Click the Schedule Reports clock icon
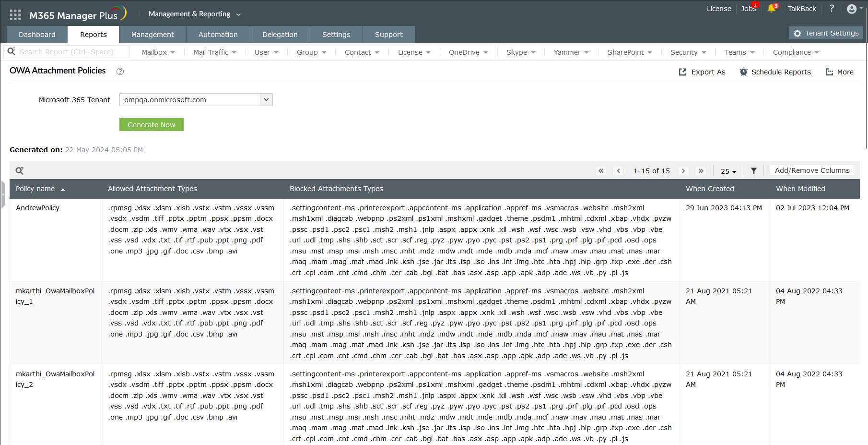This screenshot has height=445, width=868. click(x=743, y=72)
